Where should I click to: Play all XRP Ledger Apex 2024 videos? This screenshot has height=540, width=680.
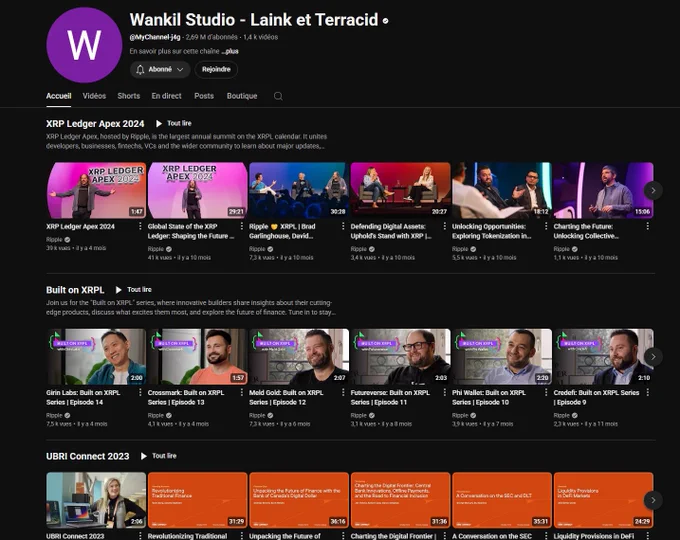point(174,124)
